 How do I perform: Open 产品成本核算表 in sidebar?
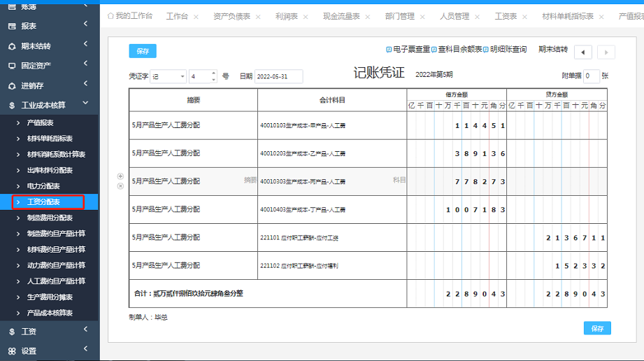[50, 313]
